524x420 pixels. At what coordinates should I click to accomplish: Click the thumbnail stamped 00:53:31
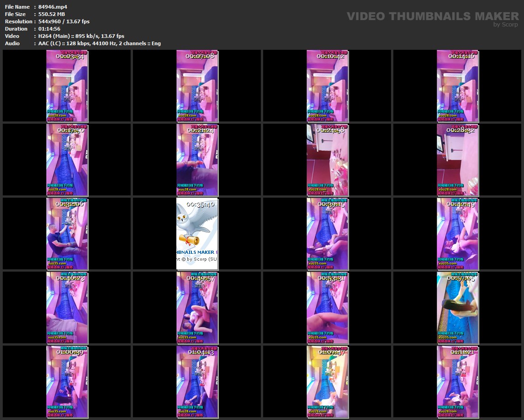point(327,308)
